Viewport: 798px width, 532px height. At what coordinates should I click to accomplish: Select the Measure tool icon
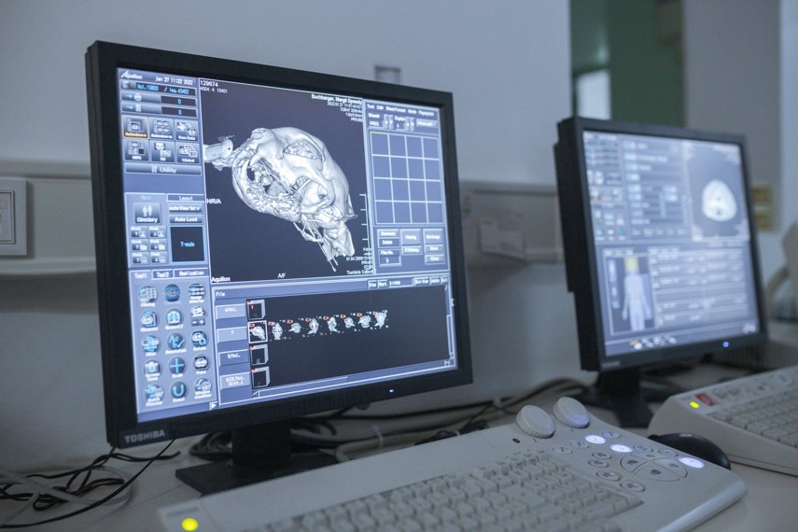click(x=149, y=321)
